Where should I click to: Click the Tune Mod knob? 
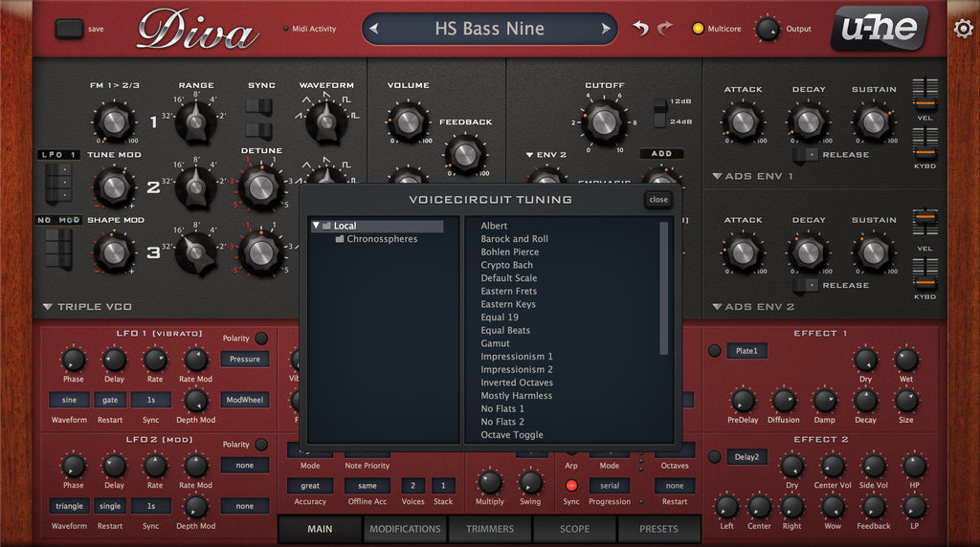[x=114, y=186]
